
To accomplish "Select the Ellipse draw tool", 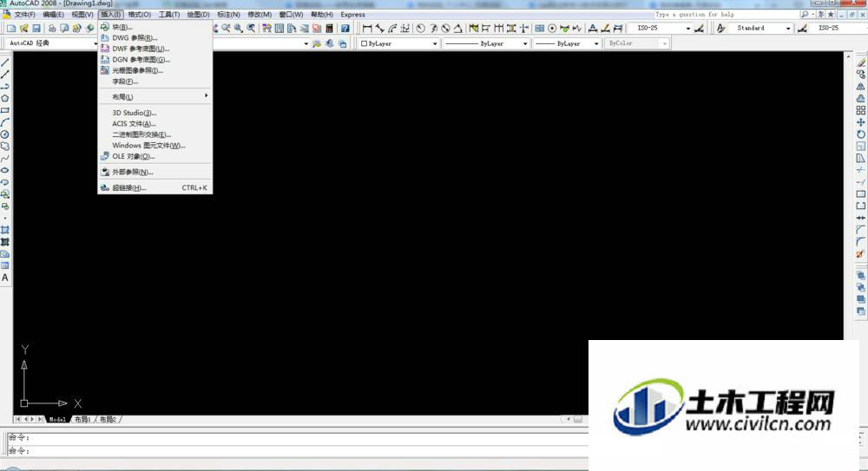I will pos(5,171).
